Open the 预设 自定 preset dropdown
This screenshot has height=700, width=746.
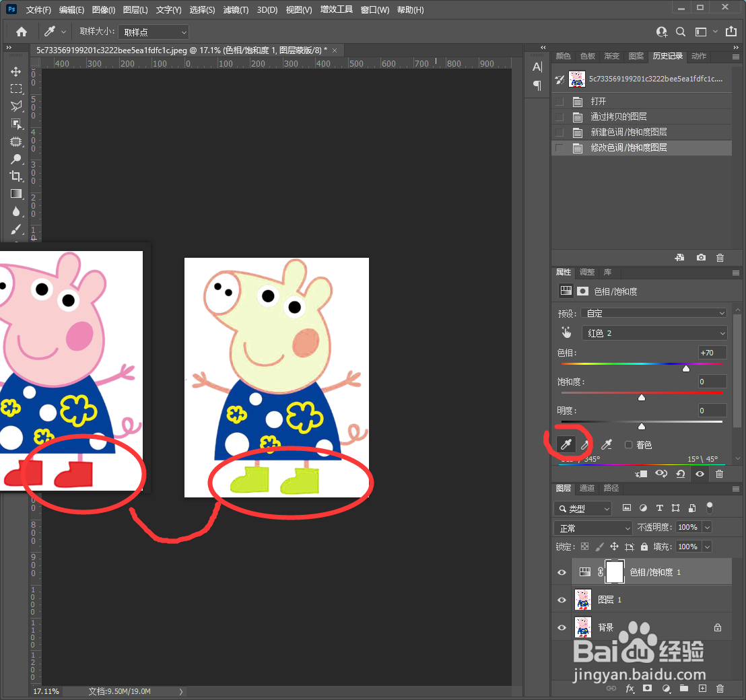(654, 313)
